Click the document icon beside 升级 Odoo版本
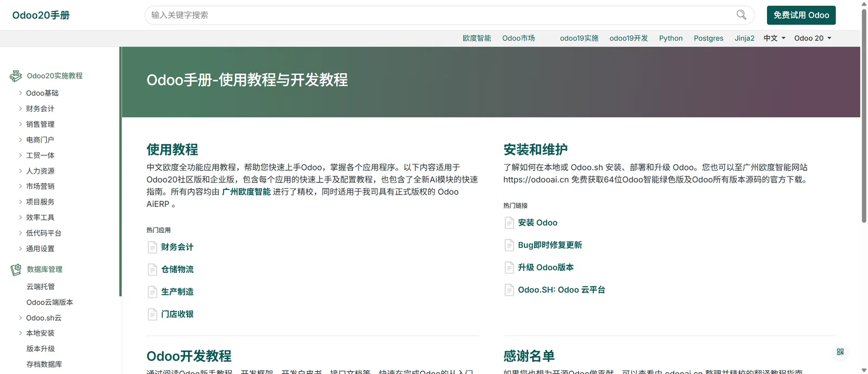This screenshot has width=868, height=374. click(x=509, y=268)
